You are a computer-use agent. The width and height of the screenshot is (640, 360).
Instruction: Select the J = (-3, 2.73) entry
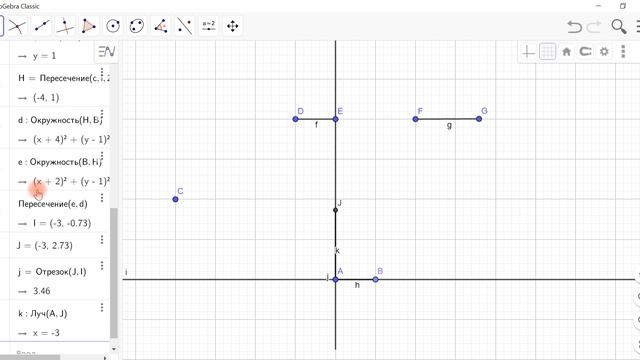(44, 245)
